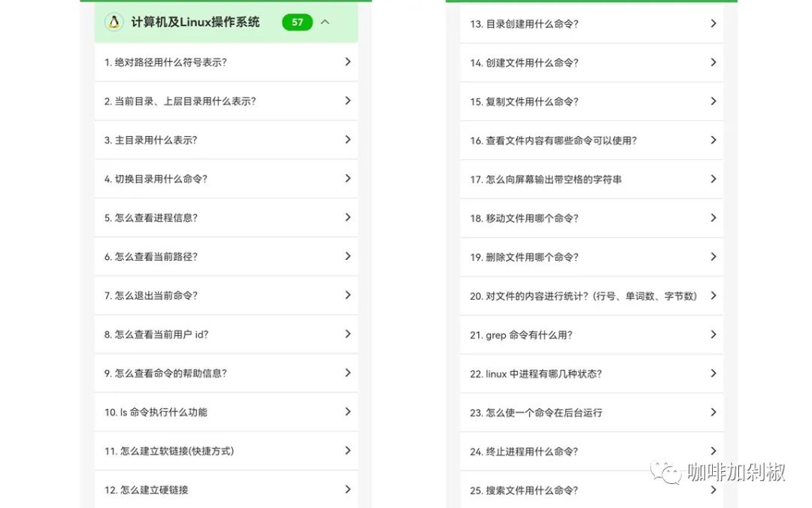Open question 21. grep 命令有什么用?
This screenshot has height=508, width=812.
click(592, 334)
